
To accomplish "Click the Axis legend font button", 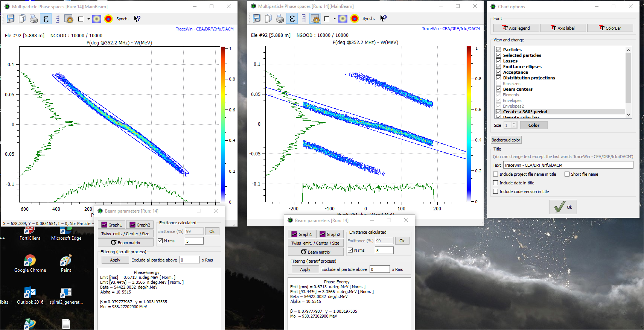I will point(516,28).
